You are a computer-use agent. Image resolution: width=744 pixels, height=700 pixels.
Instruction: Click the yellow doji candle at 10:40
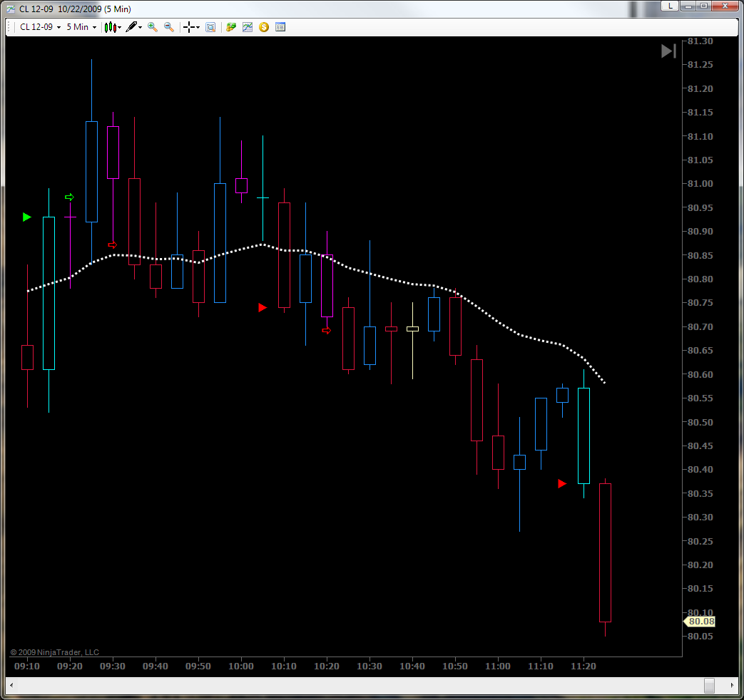(x=413, y=329)
